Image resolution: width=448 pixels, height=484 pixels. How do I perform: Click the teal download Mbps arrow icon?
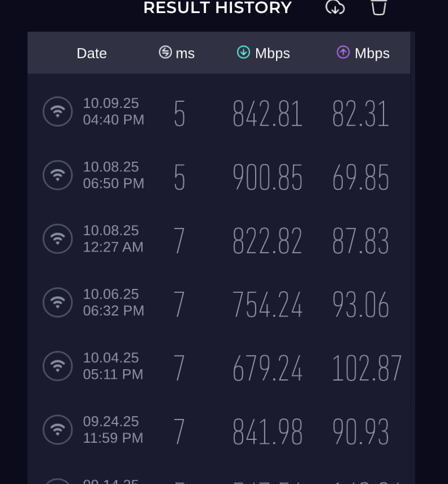pyautogui.click(x=243, y=52)
